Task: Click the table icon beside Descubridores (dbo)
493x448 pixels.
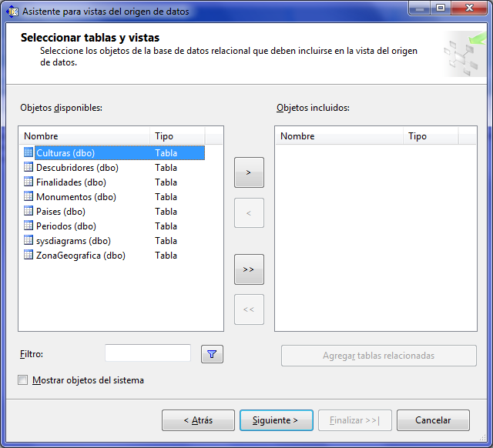Action: 29,167
